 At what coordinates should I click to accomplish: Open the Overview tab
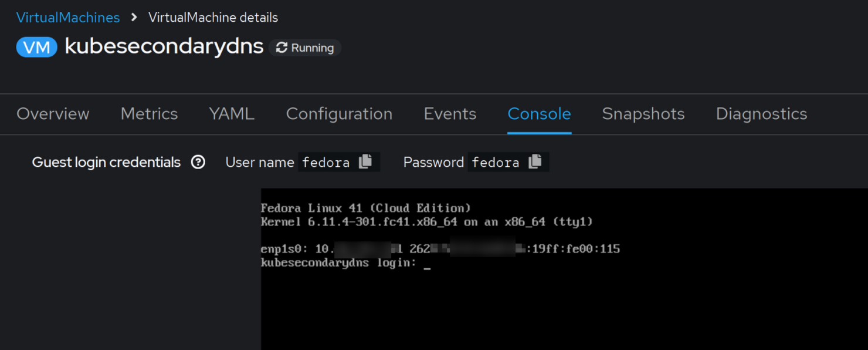[53, 114]
